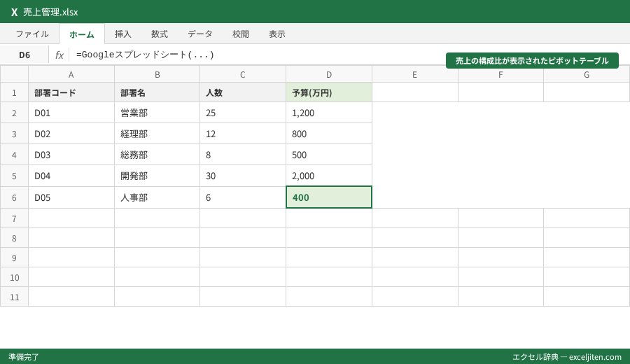Select row 8 header
630x364 pixels.
point(15,238)
